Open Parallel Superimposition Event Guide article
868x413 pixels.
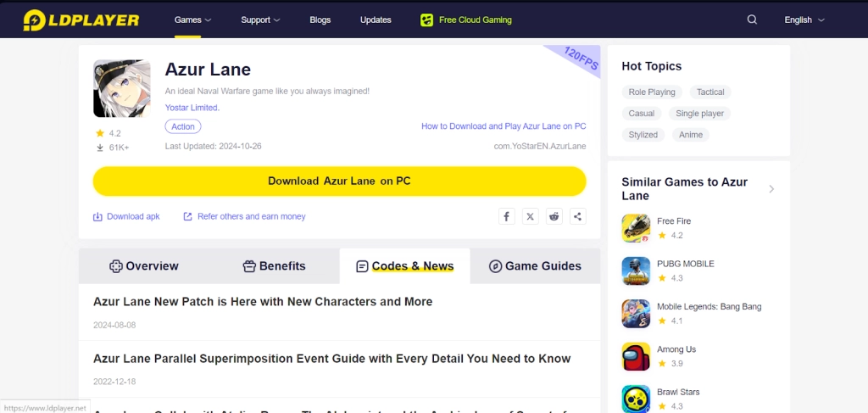(x=331, y=359)
